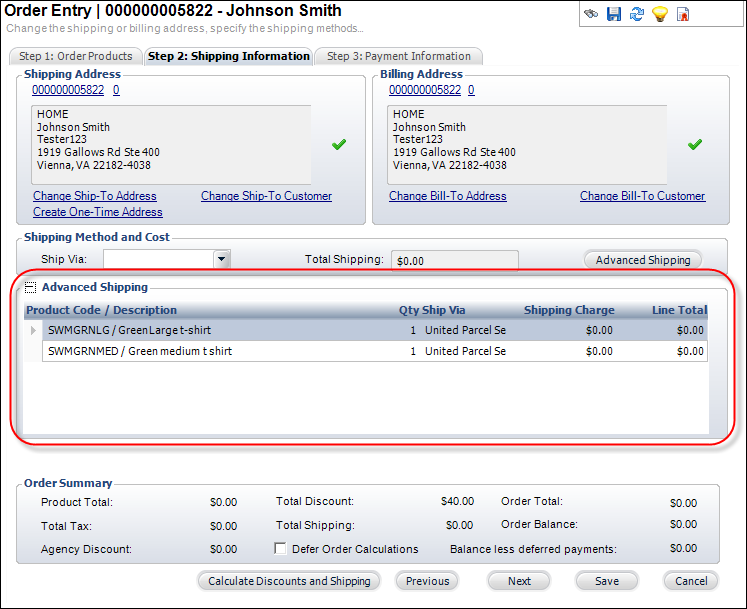Click the Change Ship-To Address link
Screen dimensions: 747x609
click(x=95, y=196)
